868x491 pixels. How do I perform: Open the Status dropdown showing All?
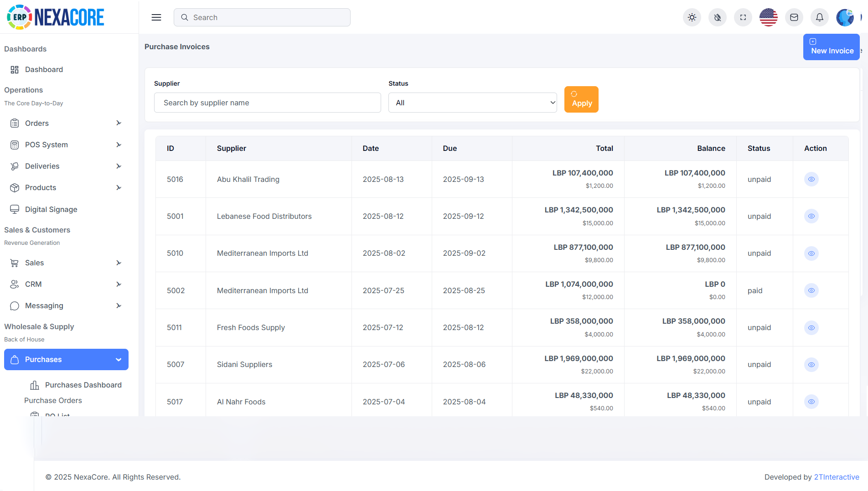(472, 103)
